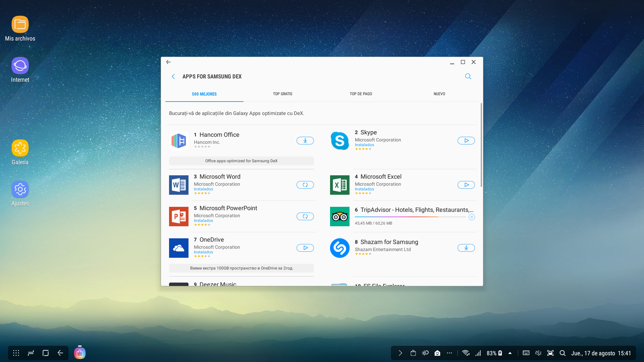Open the TripAdvisor listing title

[x=417, y=210]
